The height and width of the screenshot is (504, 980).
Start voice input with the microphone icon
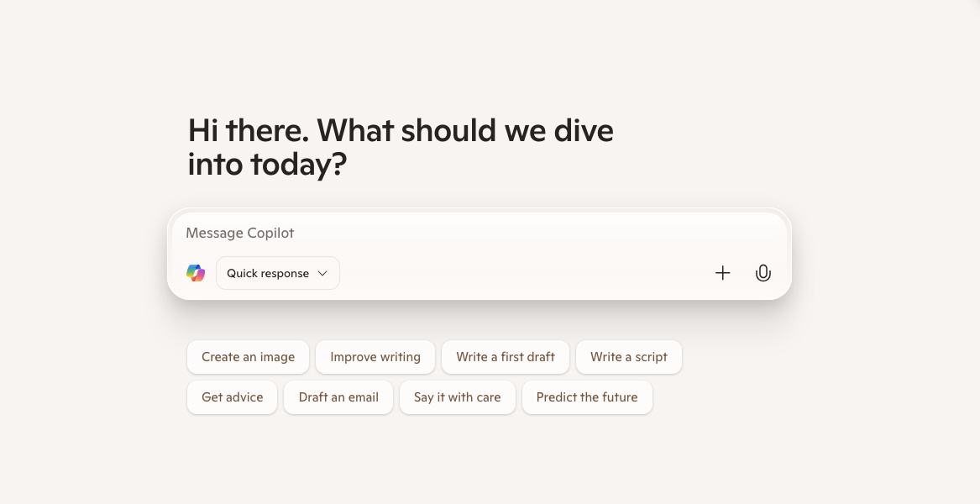point(763,273)
